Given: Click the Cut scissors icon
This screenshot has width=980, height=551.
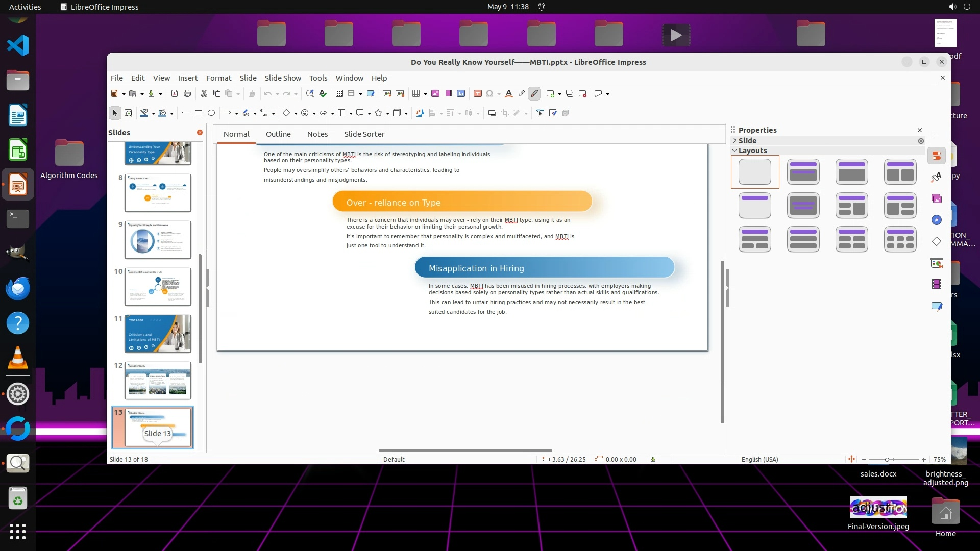Looking at the screenshot, I should [204, 94].
